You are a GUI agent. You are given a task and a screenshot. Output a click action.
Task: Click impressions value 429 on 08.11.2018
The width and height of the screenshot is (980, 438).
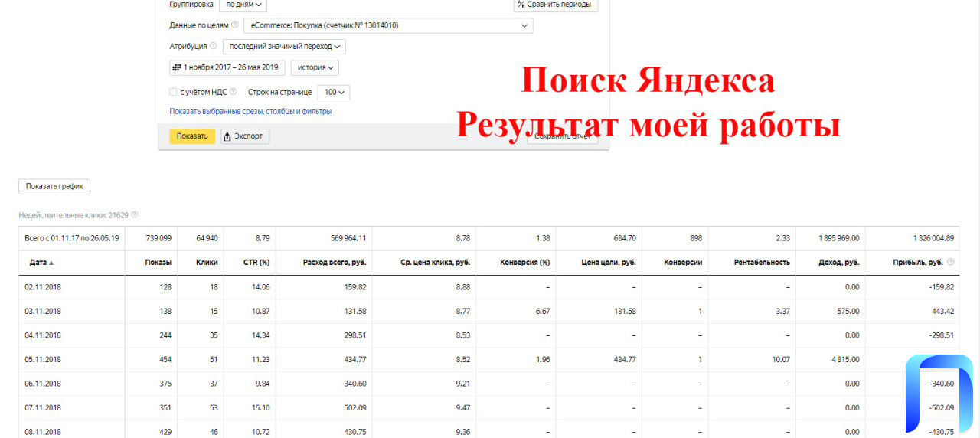[x=165, y=432]
